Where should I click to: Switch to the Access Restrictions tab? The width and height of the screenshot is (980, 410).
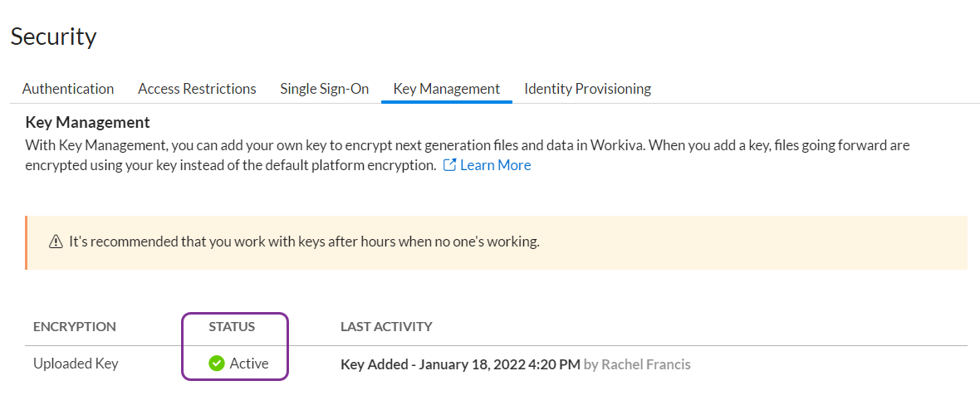(197, 89)
